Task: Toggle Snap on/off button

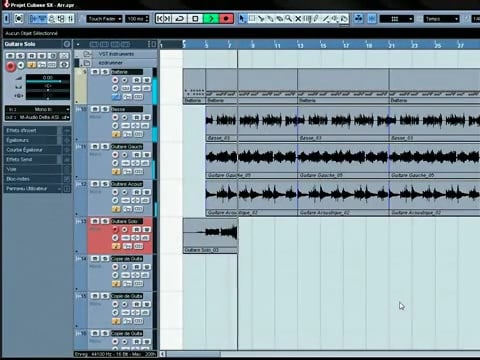Action: [372, 19]
